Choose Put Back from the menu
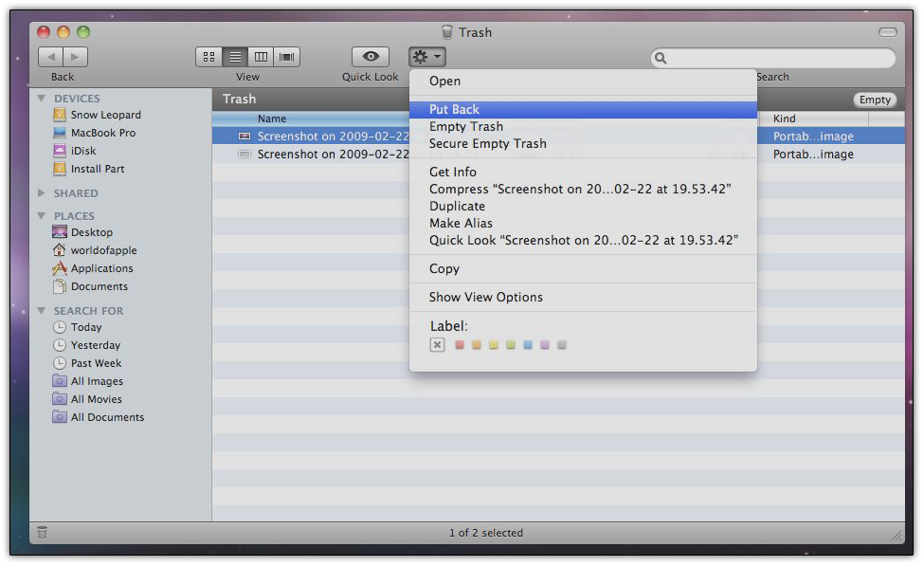The width and height of the screenshot is (924, 566). (x=454, y=110)
